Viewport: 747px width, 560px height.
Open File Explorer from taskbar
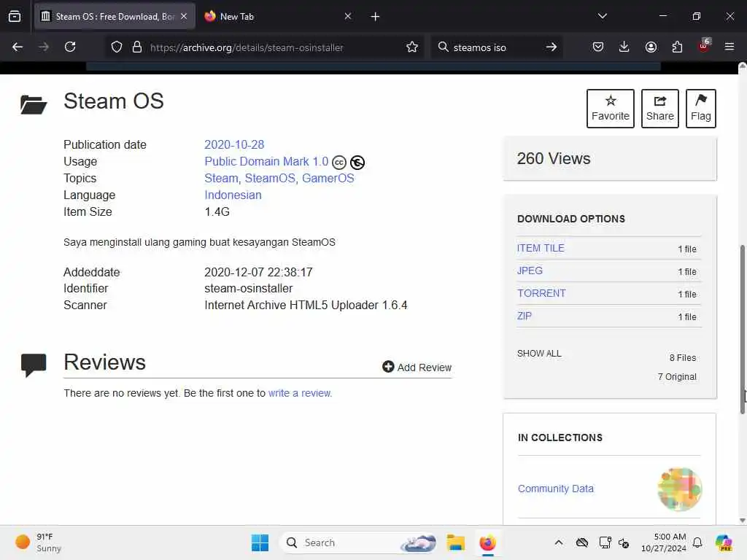click(455, 542)
